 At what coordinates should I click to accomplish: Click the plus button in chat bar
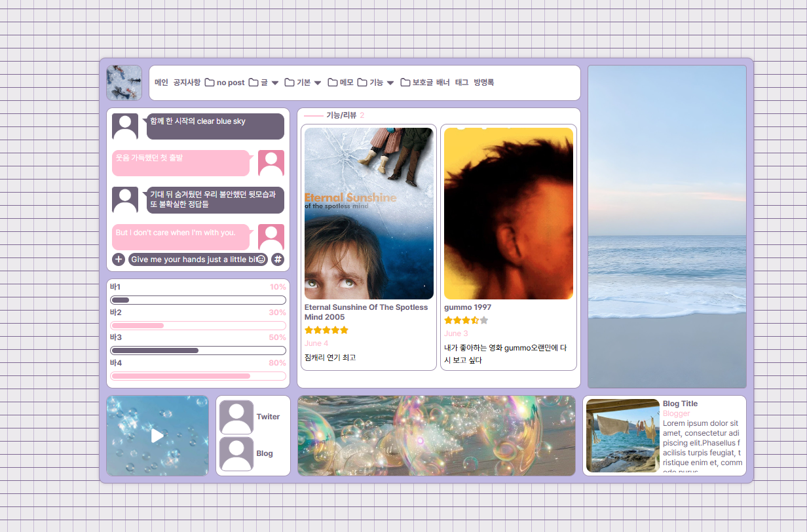[x=119, y=259]
